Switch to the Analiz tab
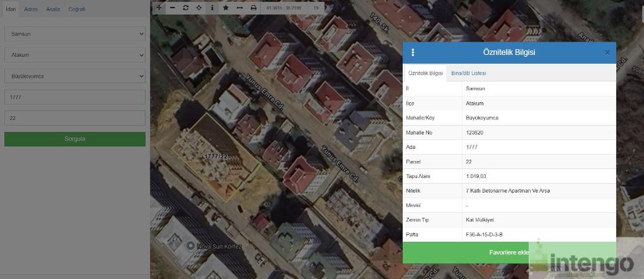The height and width of the screenshot is (279, 644). 53,9
